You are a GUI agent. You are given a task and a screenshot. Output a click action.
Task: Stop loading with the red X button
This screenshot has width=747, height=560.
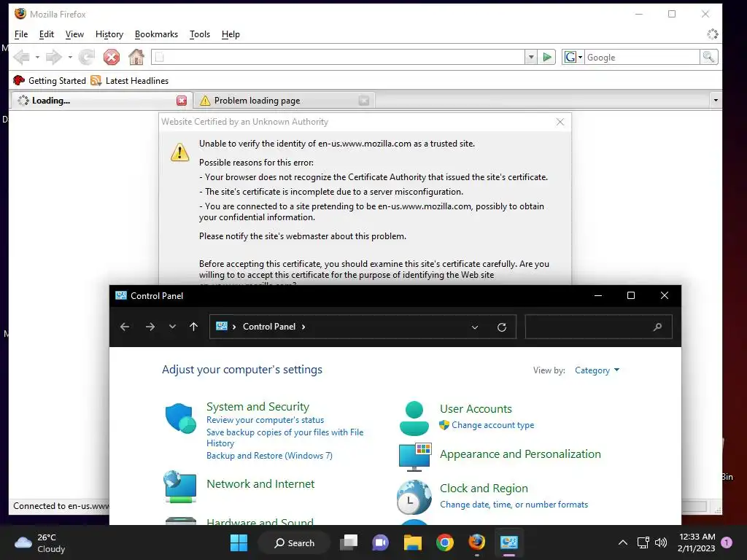click(112, 57)
